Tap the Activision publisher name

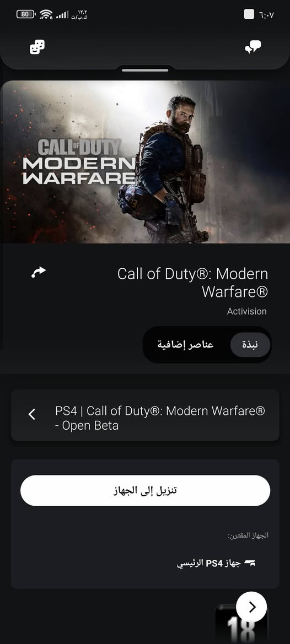coord(247,311)
